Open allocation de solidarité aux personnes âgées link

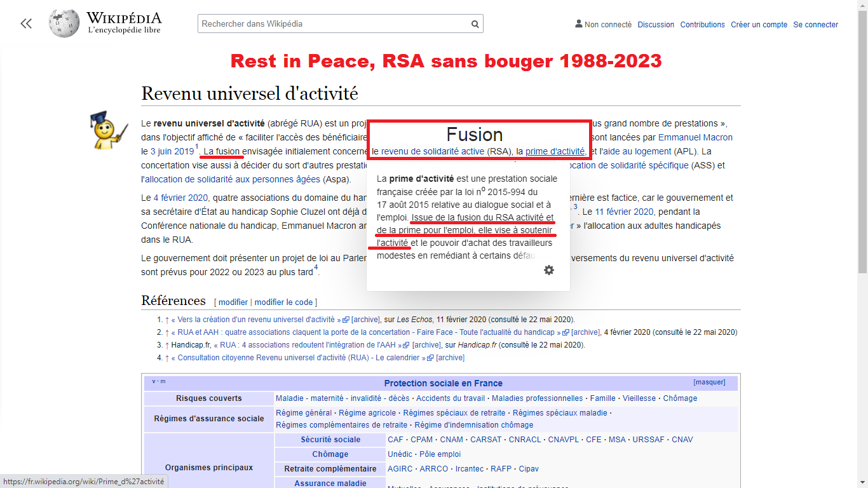click(x=232, y=179)
